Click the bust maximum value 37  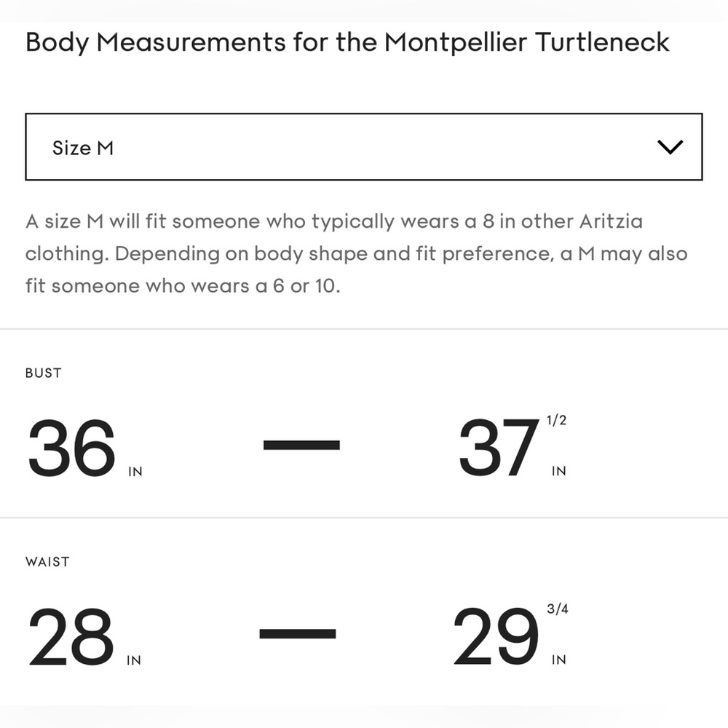499,447
